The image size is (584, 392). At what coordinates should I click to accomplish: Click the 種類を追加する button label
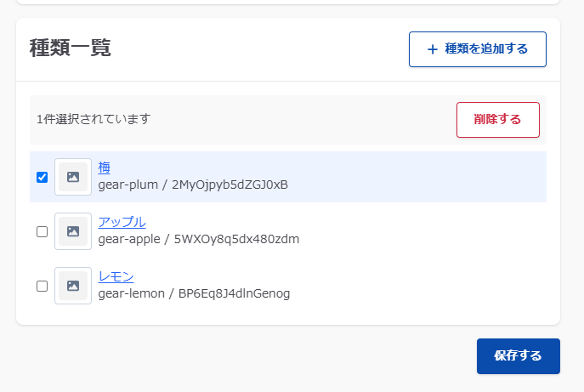click(486, 49)
